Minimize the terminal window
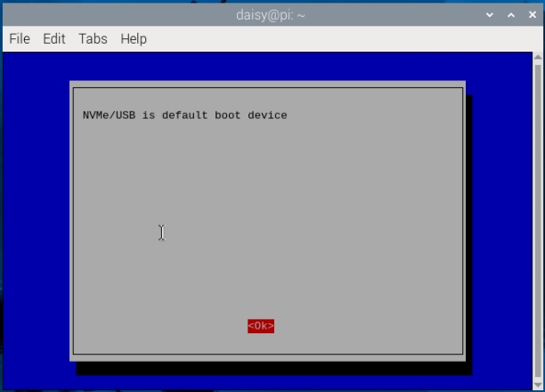Image resolution: width=545 pixels, height=392 pixels. (x=490, y=15)
